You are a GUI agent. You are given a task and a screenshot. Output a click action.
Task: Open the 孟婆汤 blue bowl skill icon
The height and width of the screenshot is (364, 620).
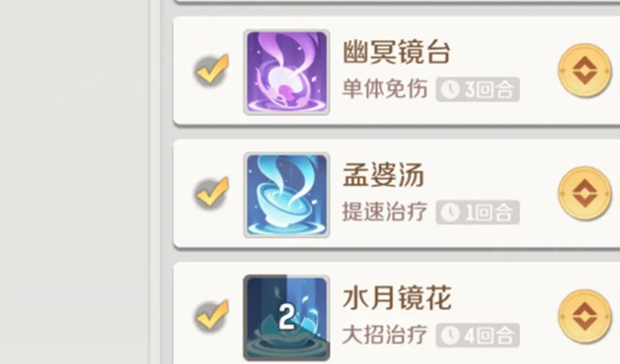pyautogui.click(x=286, y=195)
